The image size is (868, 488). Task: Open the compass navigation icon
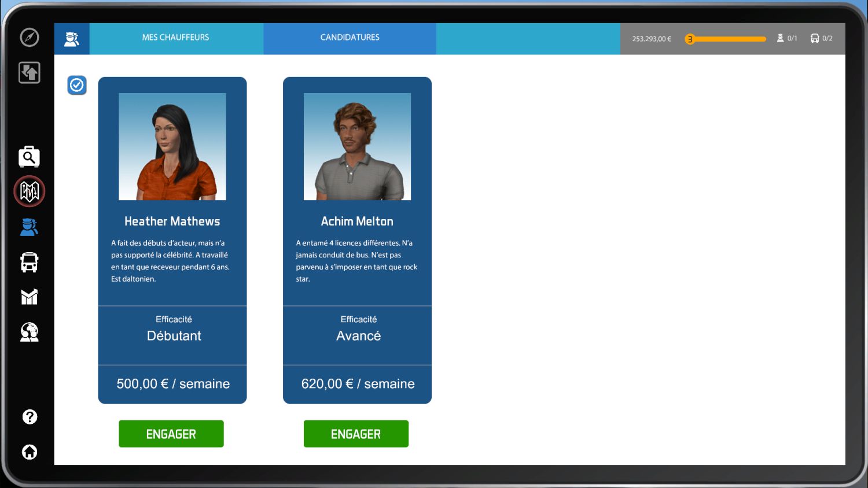coord(30,38)
